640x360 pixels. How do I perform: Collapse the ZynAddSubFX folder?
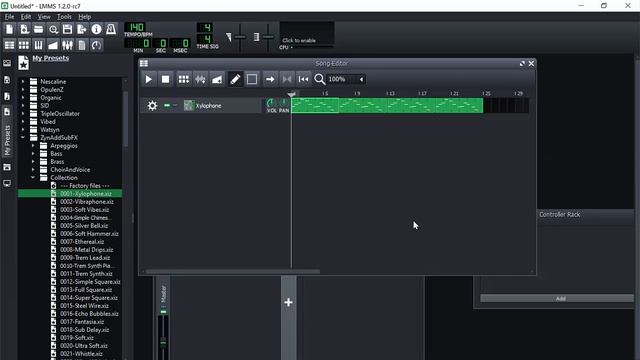pyautogui.click(x=23, y=138)
